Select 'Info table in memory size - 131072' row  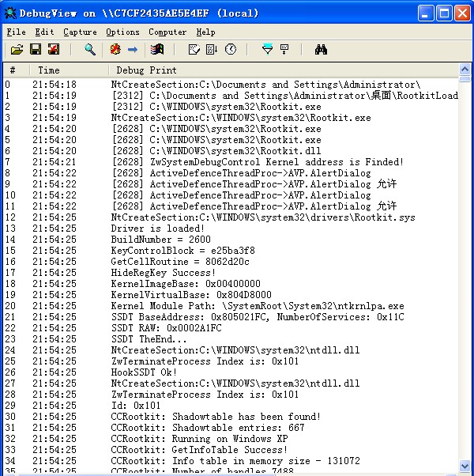[x=231, y=460]
